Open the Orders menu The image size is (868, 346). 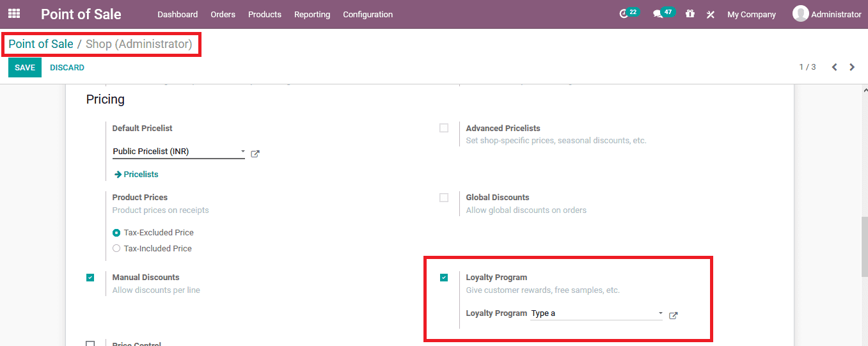(x=223, y=14)
